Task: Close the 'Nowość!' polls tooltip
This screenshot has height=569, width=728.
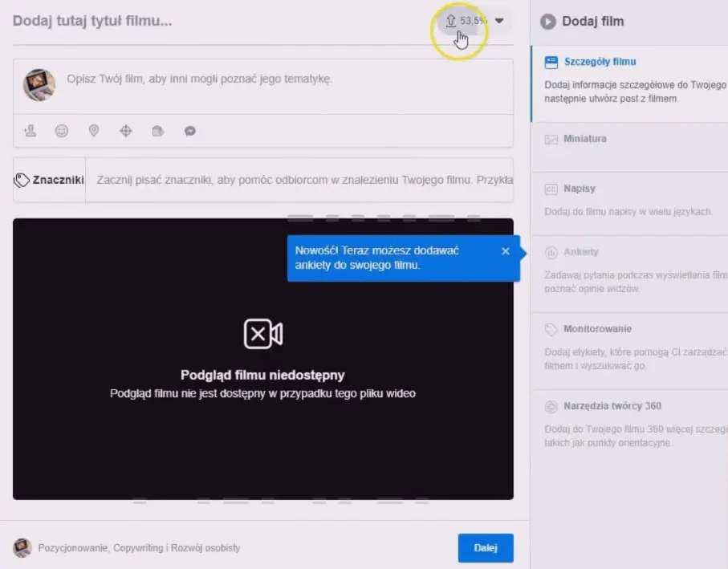Action: (x=506, y=251)
